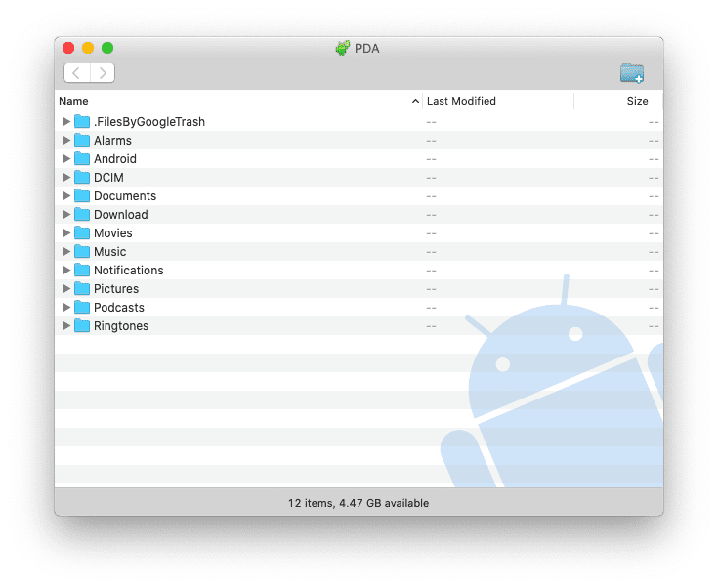The width and height of the screenshot is (718, 588).
Task: Click the Music folder icon
Action: (82, 251)
